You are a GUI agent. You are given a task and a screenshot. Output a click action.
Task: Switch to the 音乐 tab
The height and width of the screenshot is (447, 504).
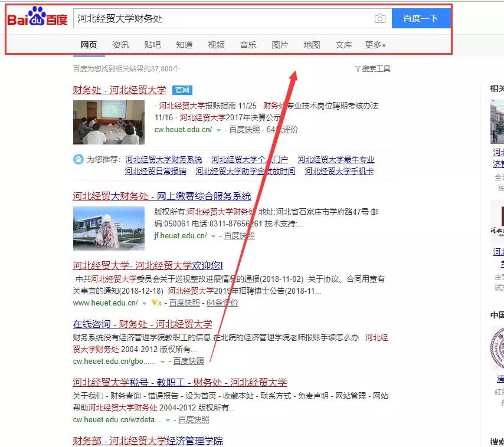[x=248, y=45]
